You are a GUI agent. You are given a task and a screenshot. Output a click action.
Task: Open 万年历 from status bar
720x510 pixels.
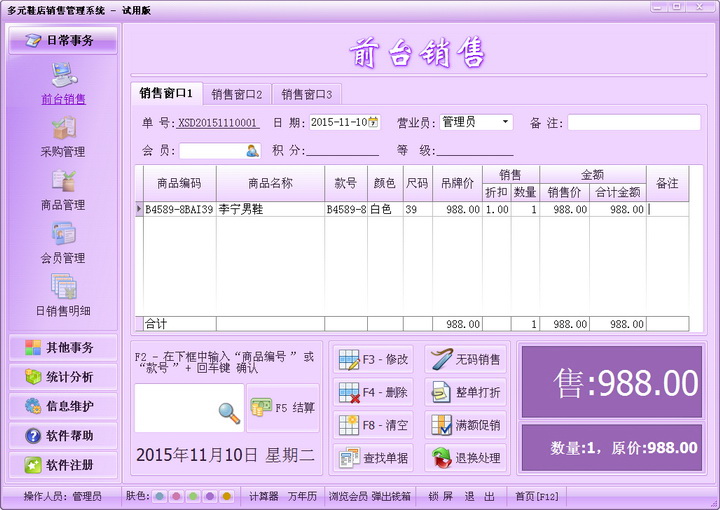pos(303,496)
